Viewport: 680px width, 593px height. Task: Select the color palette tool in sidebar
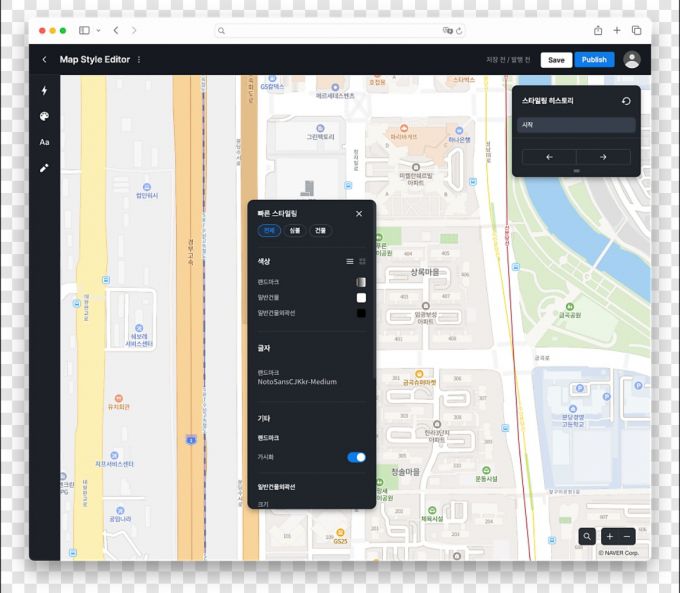pos(44,117)
